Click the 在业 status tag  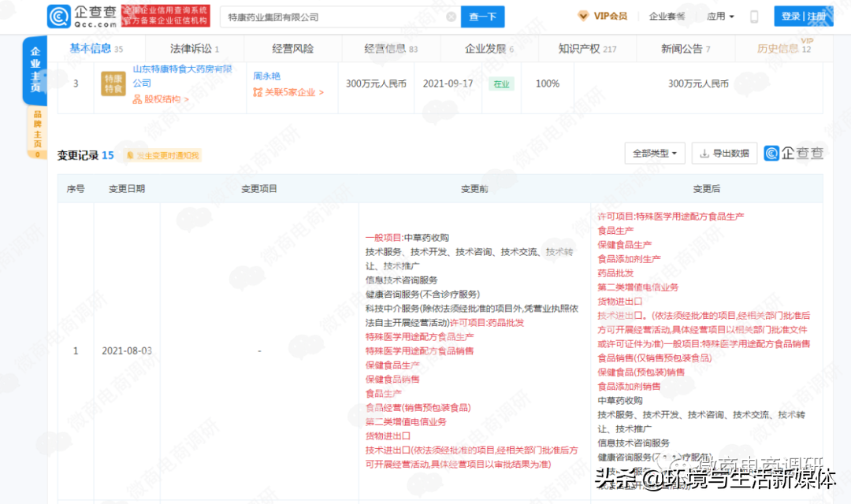pyautogui.click(x=501, y=83)
